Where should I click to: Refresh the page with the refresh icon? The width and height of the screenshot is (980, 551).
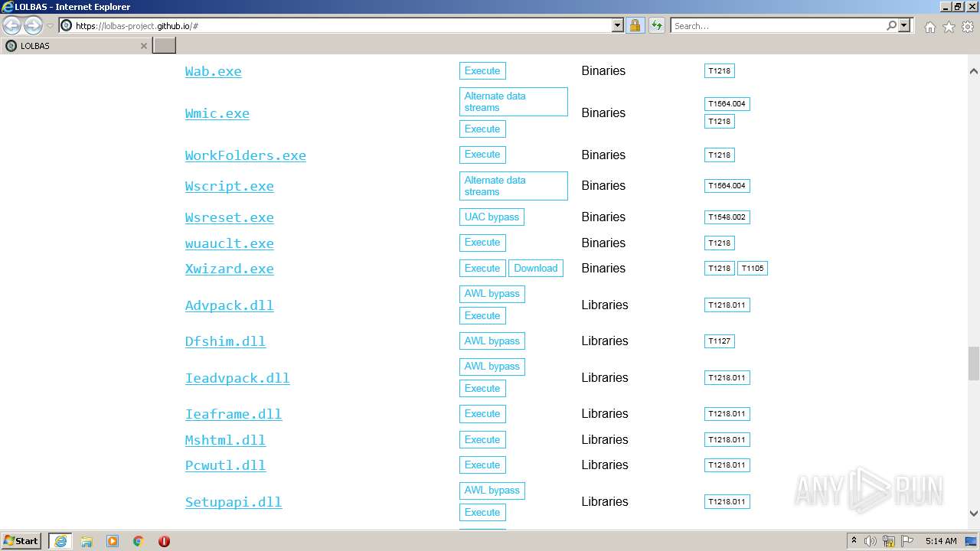657,25
